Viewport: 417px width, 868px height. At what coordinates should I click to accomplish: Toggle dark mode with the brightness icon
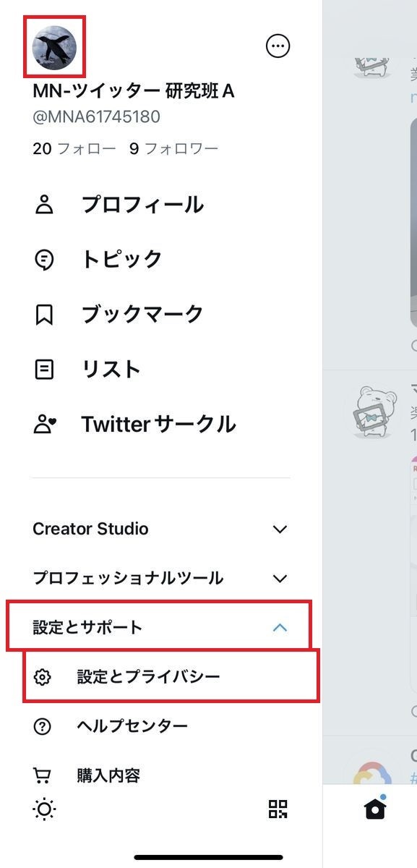click(x=43, y=809)
